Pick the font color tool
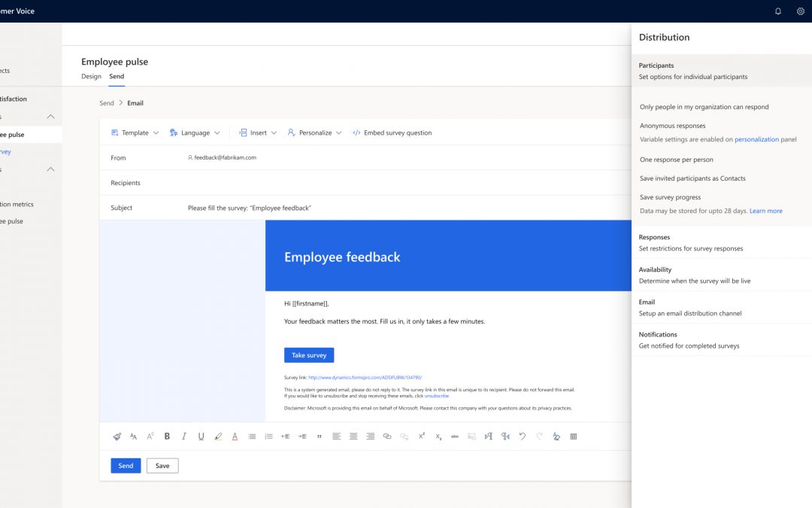The image size is (812, 508). click(235, 437)
